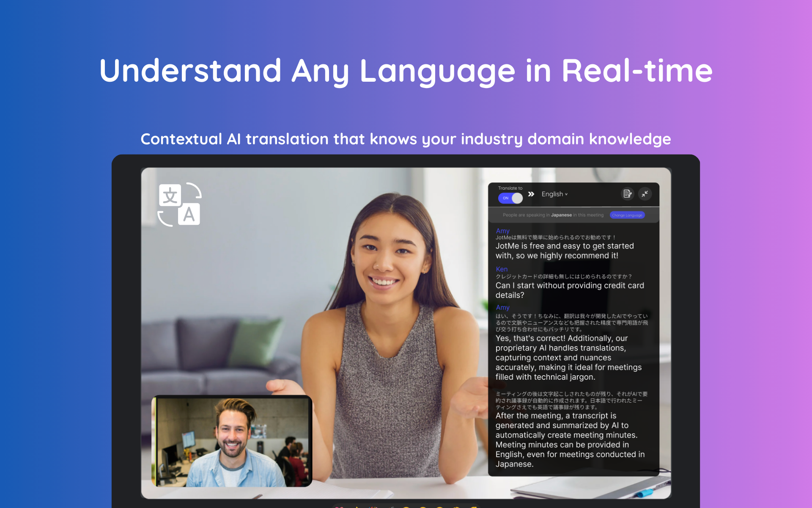Click Ken's original Japanese question text
812x508 pixels.
click(x=563, y=276)
